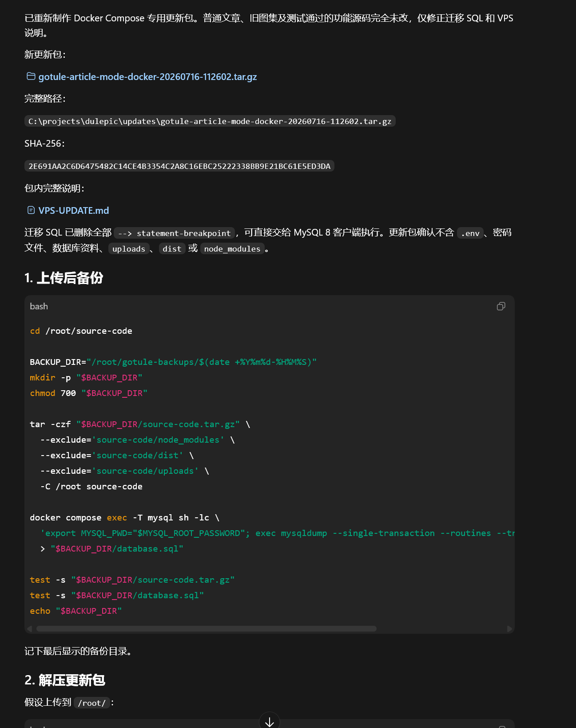Image resolution: width=576 pixels, height=728 pixels.
Task: Click the code block's right scroll arrow
Action: [x=509, y=629]
